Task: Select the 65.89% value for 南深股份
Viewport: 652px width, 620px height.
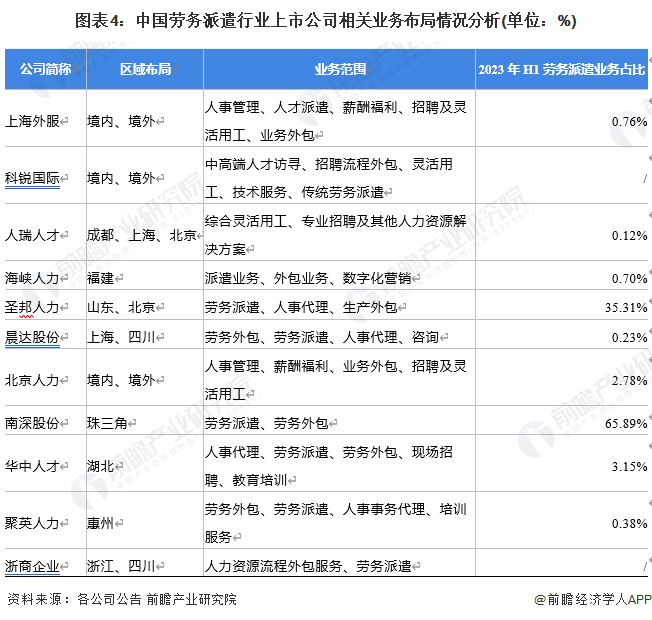Action: pyautogui.click(x=626, y=424)
